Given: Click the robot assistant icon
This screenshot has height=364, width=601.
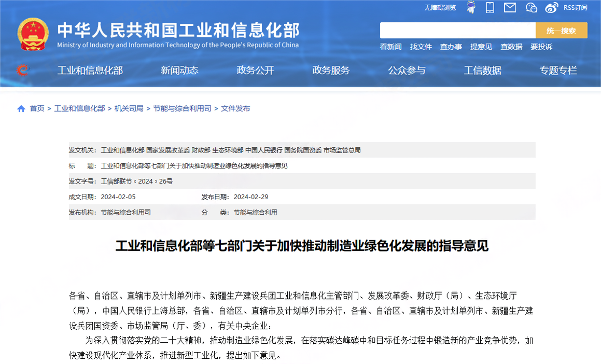Looking at the screenshot, I should (x=471, y=8).
